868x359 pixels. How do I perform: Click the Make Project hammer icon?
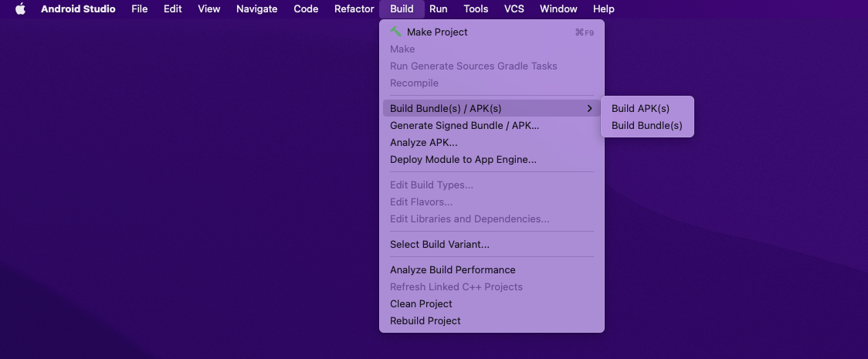(396, 32)
